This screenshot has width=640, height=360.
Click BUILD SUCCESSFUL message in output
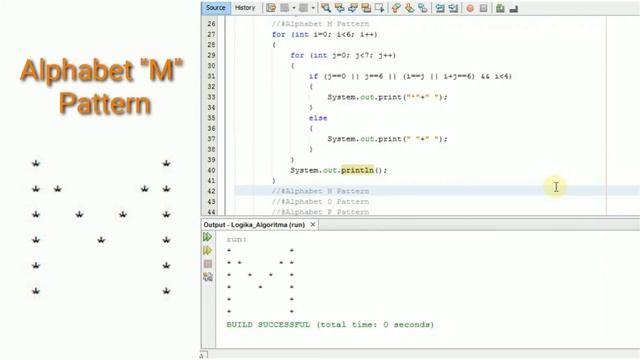click(330, 325)
